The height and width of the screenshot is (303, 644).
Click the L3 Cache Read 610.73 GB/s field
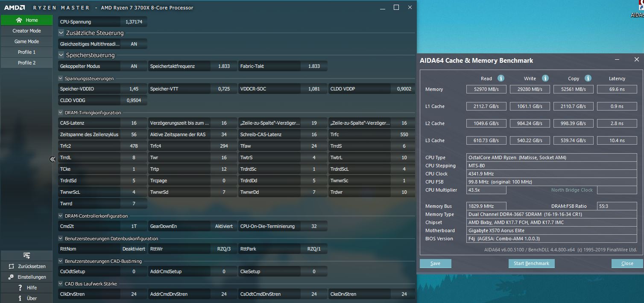[486, 140]
